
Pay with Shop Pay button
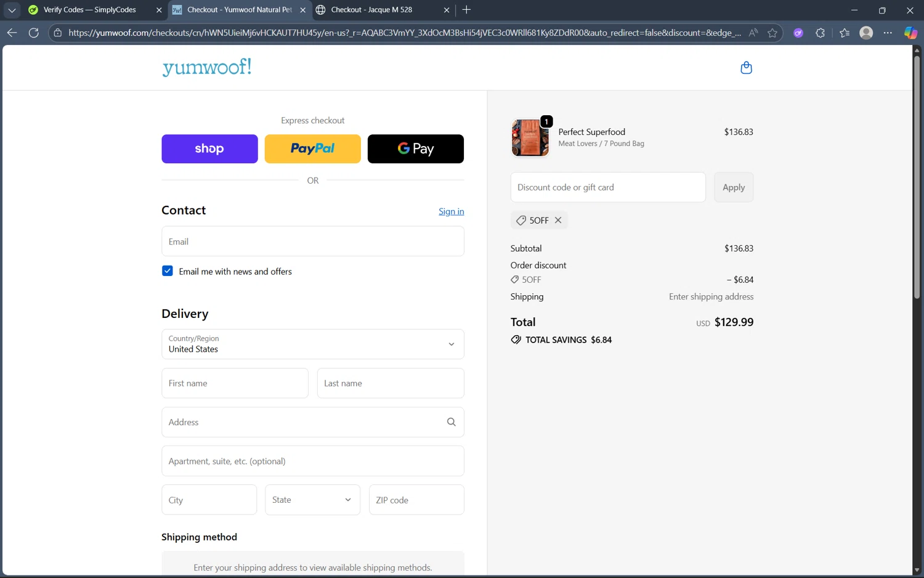209,149
